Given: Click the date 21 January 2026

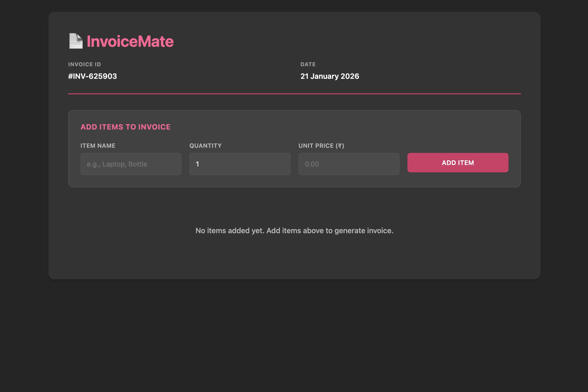Looking at the screenshot, I should [329, 76].
